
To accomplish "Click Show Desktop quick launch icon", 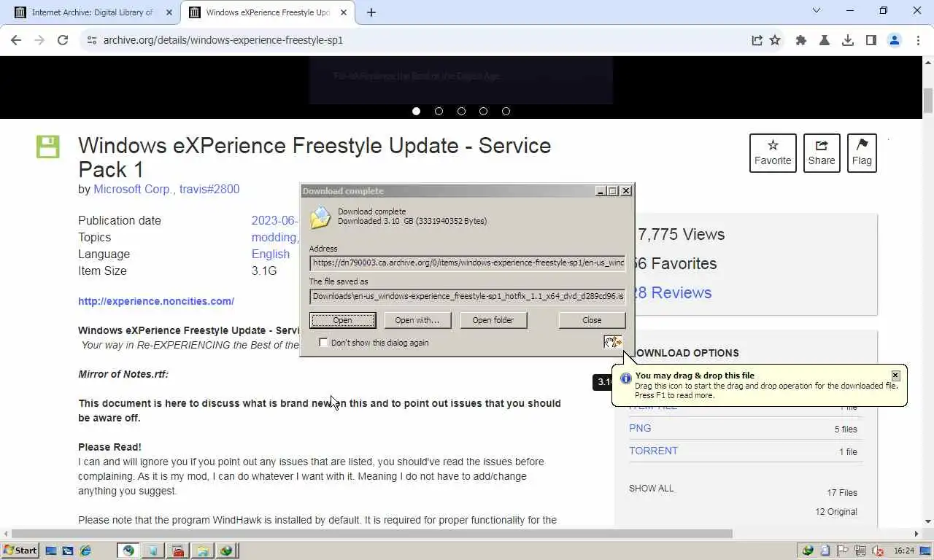I will pyautogui.click(x=51, y=551).
